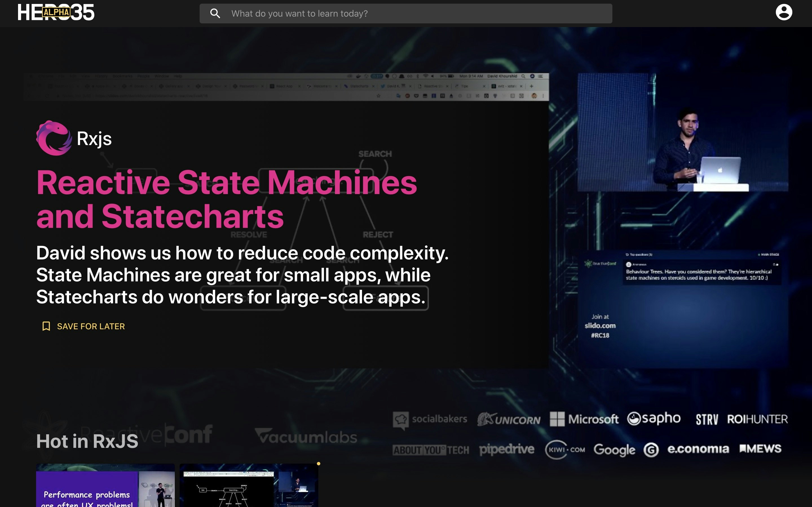Screen dimensions: 812x507
Task: Open the Performance problems talk thumbnail
Action: (x=105, y=486)
